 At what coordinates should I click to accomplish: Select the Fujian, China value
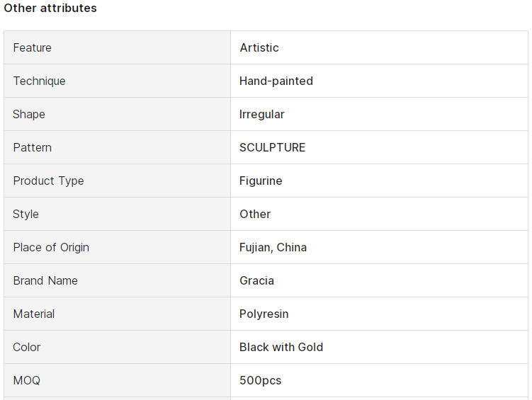pyautogui.click(x=273, y=247)
